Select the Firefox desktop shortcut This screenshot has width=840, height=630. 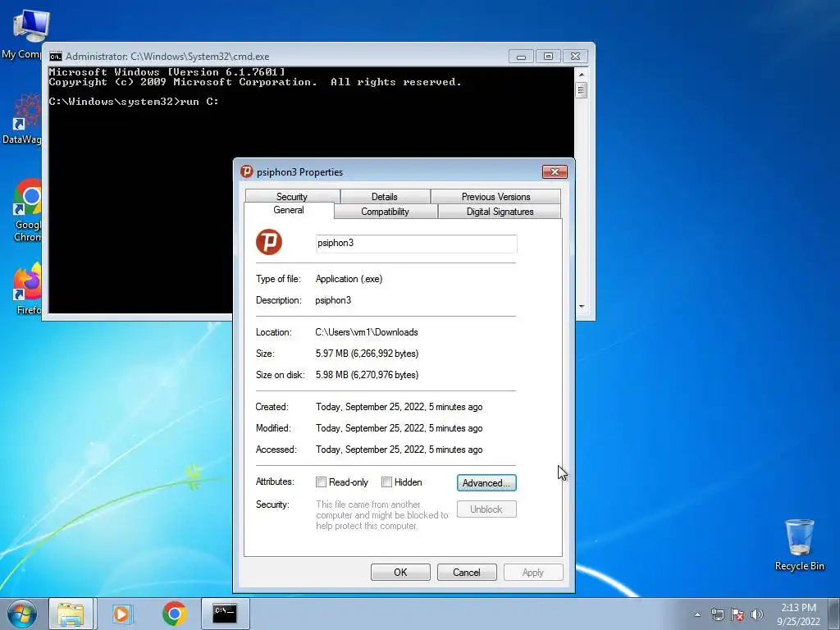click(x=25, y=290)
